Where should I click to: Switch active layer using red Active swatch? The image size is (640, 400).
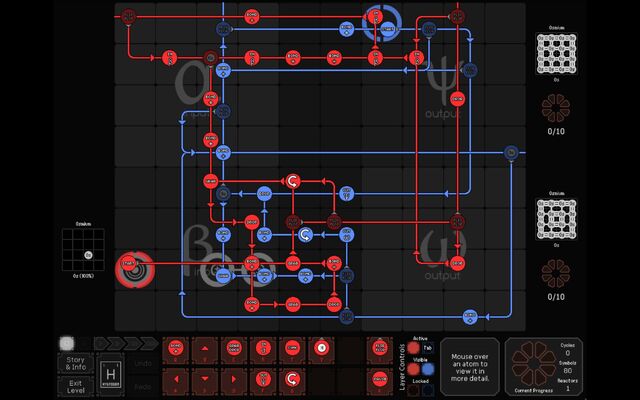[x=413, y=348]
